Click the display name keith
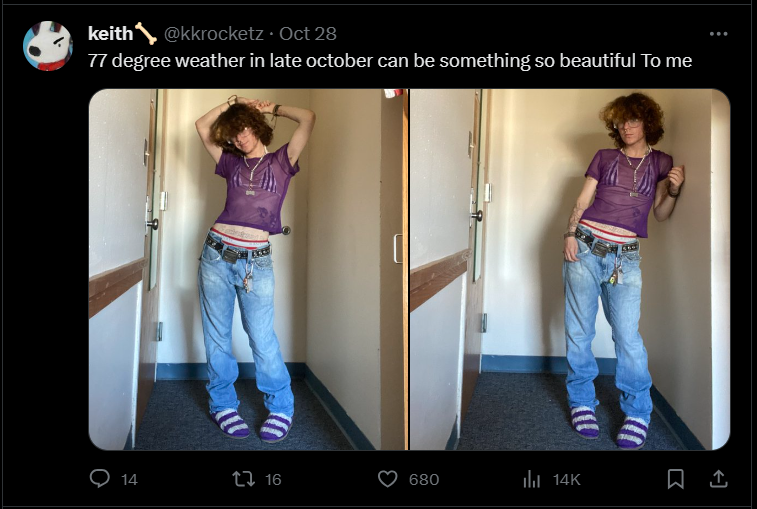The height and width of the screenshot is (509, 757). pos(110,33)
